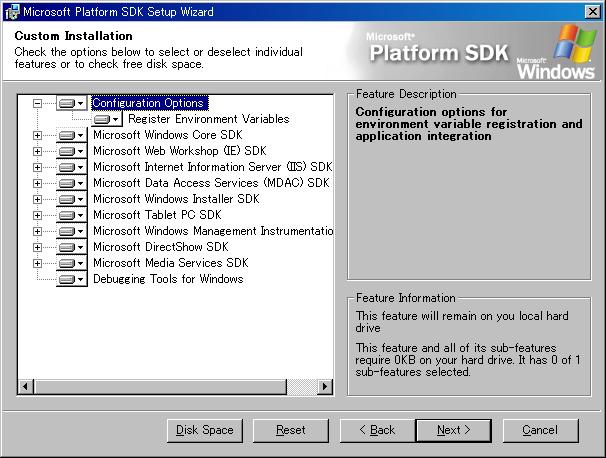Select Microsoft Windows Installer SDK label
The height and width of the screenshot is (458, 606).
[x=176, y=199]
